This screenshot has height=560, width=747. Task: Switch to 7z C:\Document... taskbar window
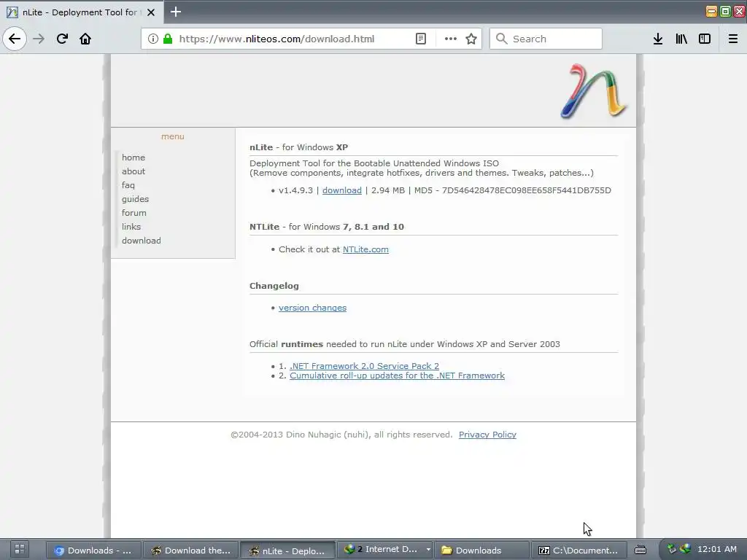[579, 551]
